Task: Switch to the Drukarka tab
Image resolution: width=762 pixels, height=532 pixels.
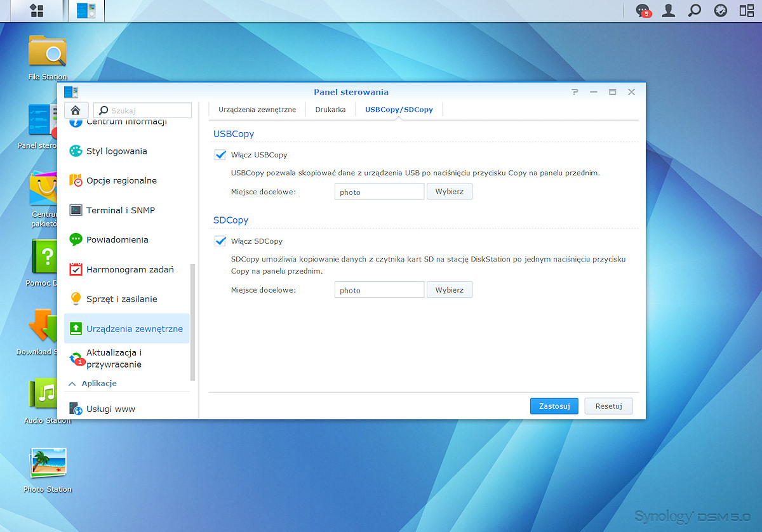Action: pos(330,109)
